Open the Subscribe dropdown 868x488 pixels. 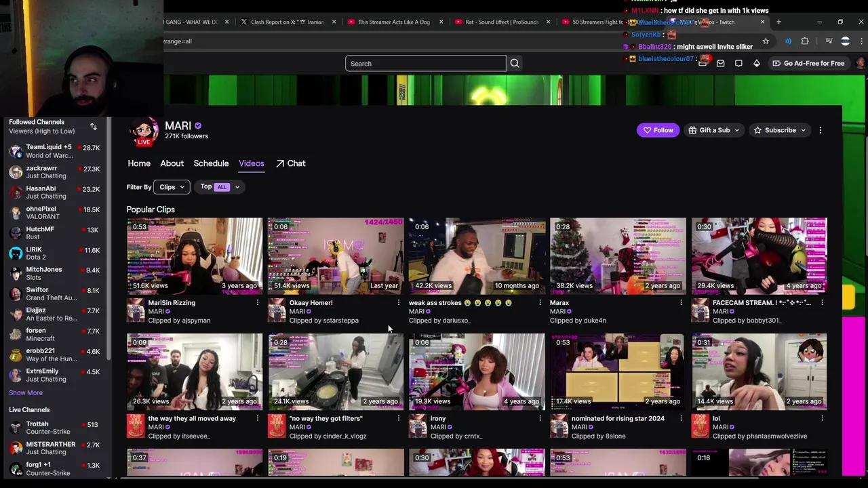[x=780, y=130]
